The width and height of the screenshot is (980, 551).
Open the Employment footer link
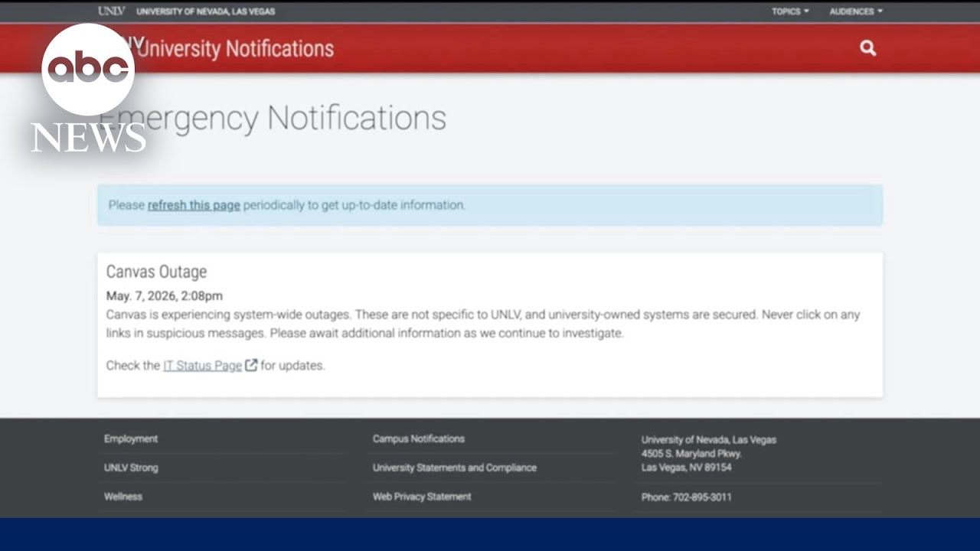pos(131,439)
